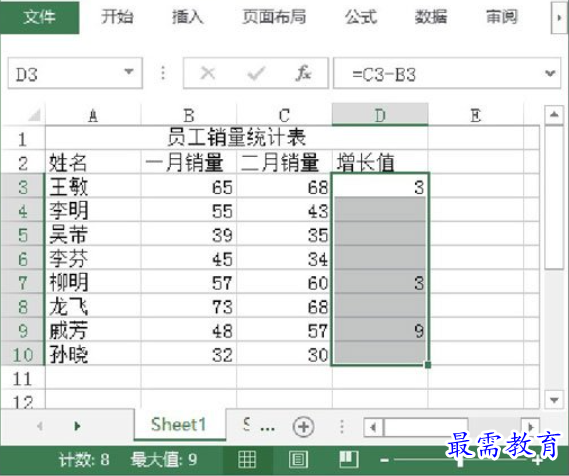This screenshot has width=569, height=476.
Task: Click cell B8 with value 73
Action: (x=189, y=306)
